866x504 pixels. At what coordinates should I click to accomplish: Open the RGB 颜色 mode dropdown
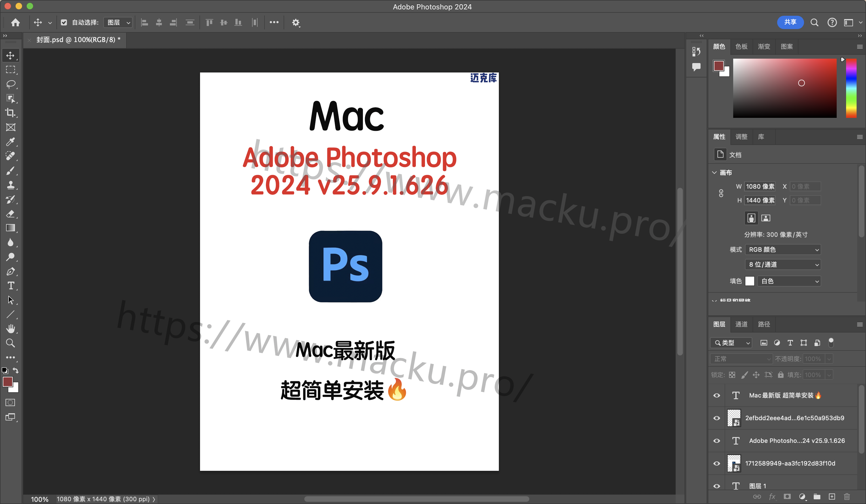click(x=783, y=250)
